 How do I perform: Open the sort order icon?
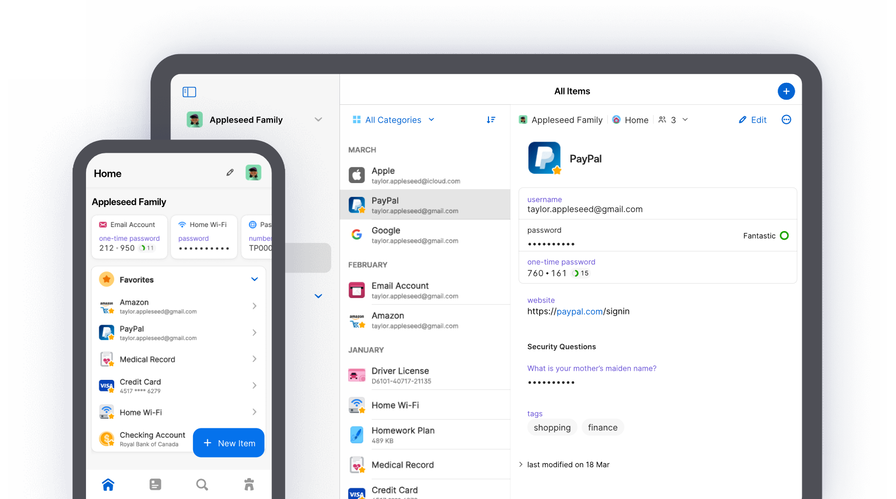point(491,120)
